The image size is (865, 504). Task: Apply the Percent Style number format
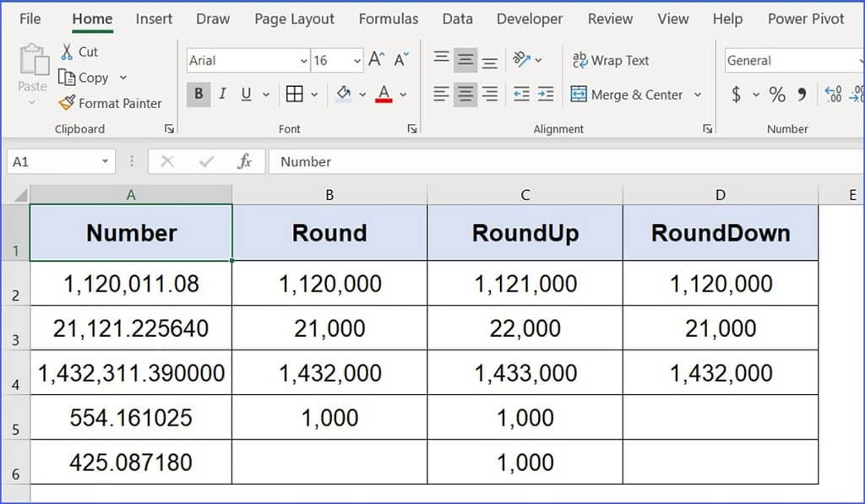pyautogui.click(x=776, y=95)
